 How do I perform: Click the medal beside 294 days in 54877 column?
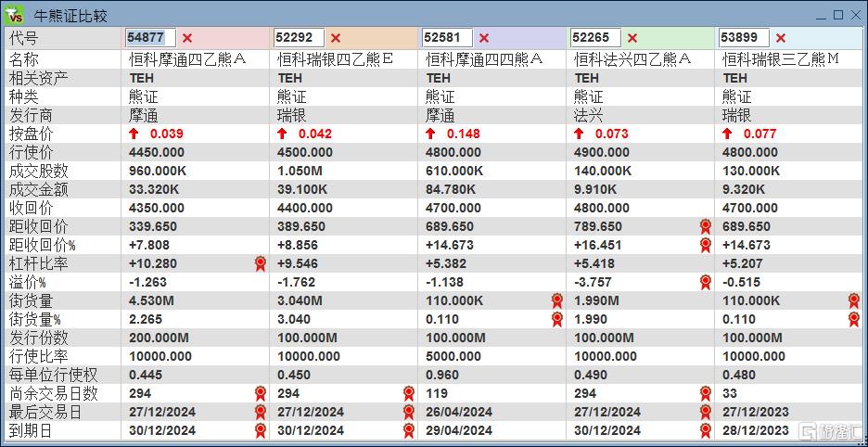point(261,393)
